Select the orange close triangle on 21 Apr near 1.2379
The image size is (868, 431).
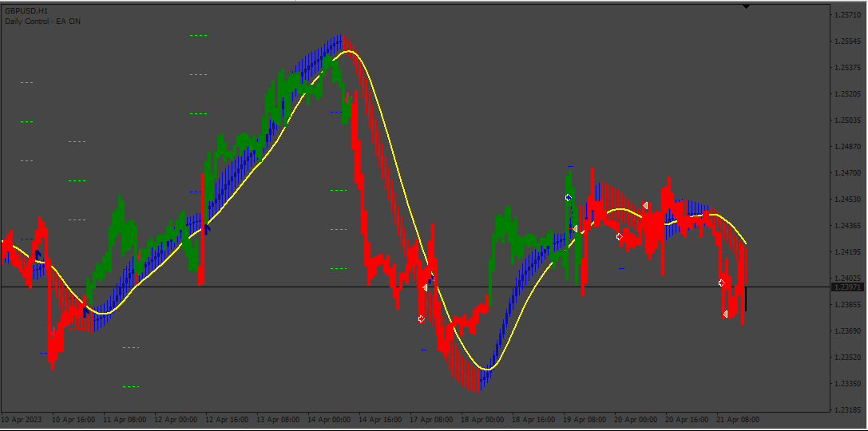click(724, 314)
